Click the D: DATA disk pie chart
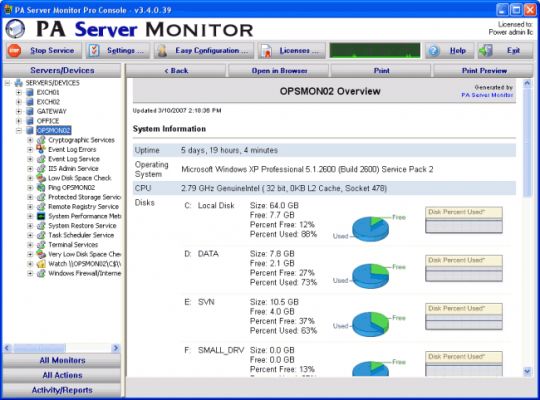 click(371, 276)
